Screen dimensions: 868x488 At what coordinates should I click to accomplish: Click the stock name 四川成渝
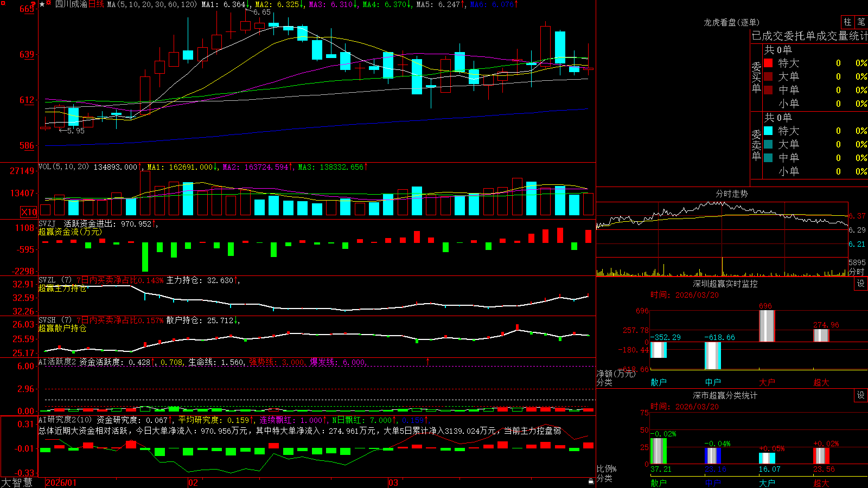pyautogui.click(x=71, y=4)
